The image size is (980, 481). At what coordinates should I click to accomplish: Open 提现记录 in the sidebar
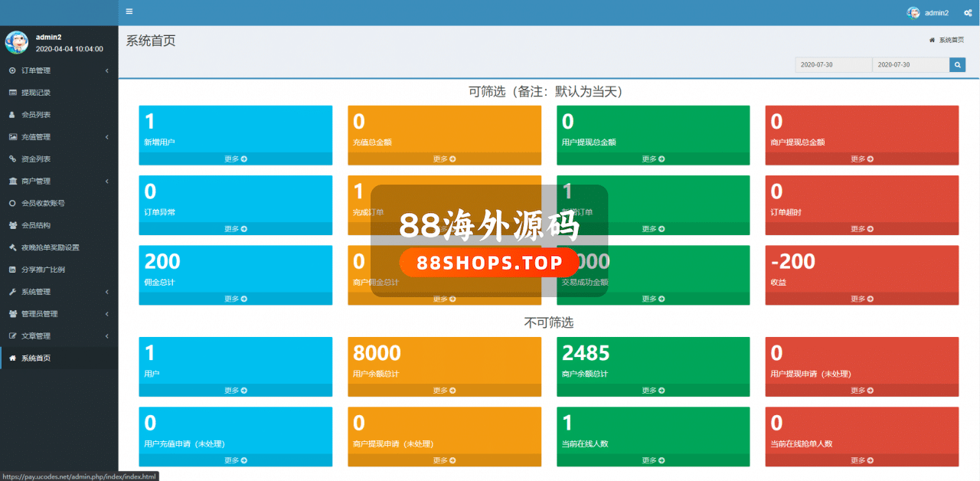[36, 93]
